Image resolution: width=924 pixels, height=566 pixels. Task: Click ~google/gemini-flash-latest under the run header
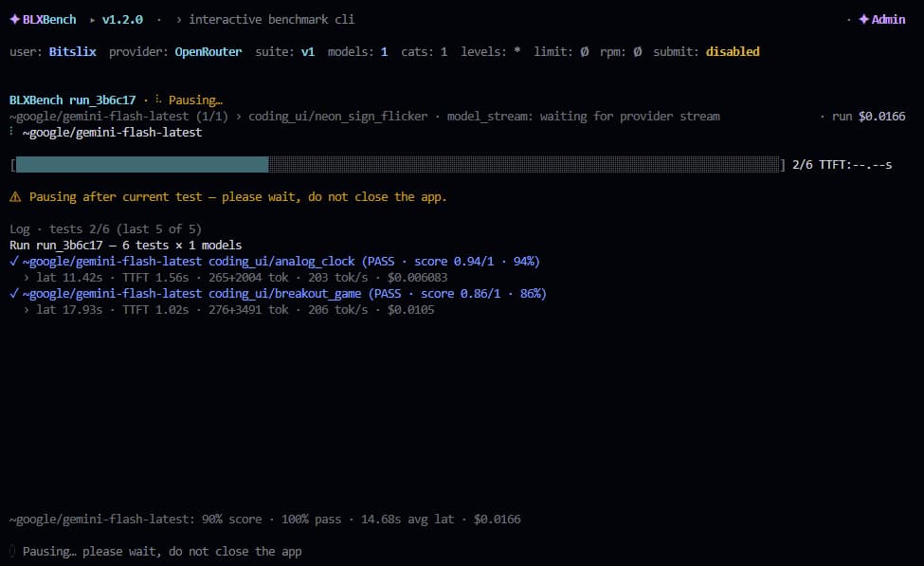point(112,133)
